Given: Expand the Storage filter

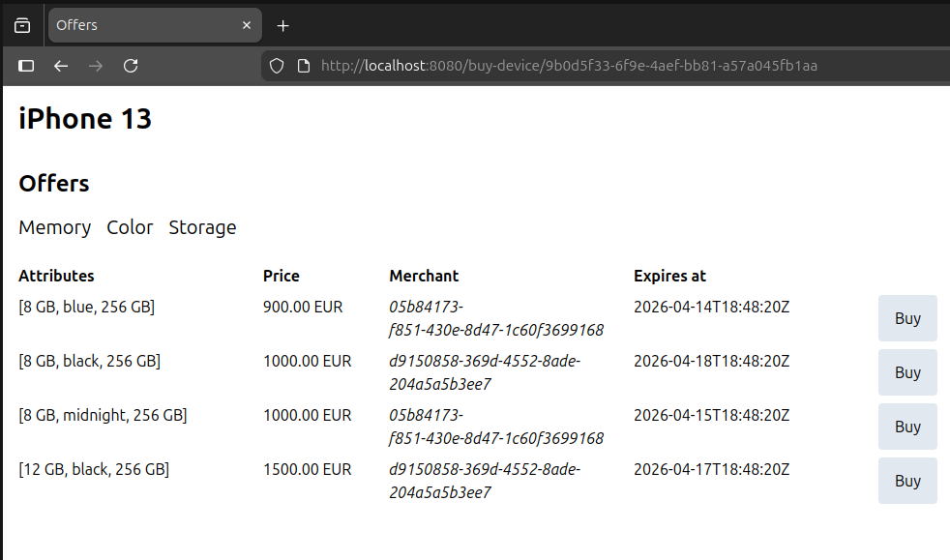Looking at the screenshot, I should click(202, 227).
